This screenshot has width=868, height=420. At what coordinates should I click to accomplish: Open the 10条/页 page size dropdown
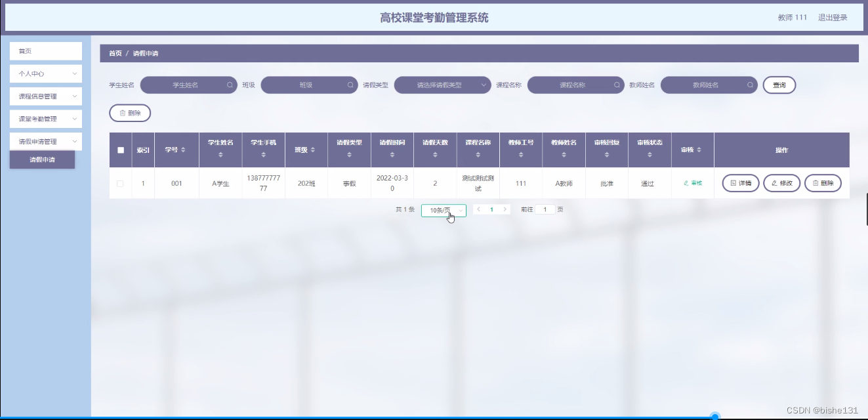(443, 209)
